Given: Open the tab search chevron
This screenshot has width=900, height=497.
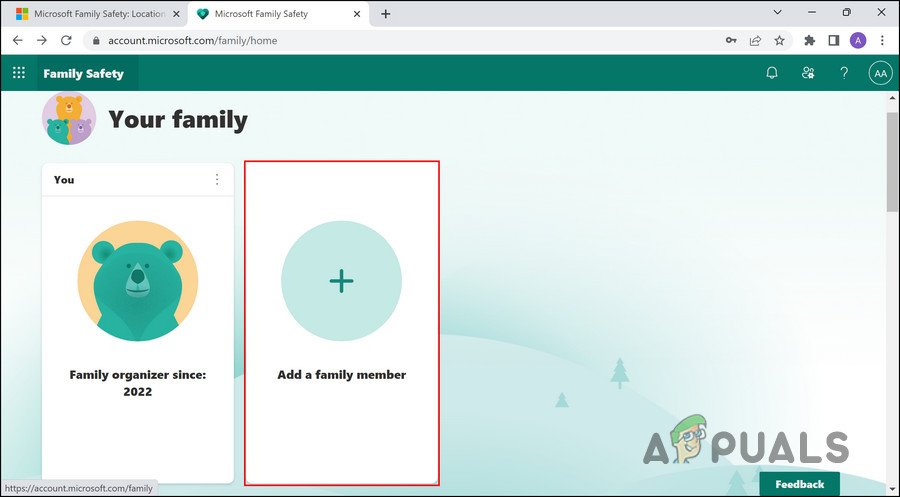Looking at the screenshot, I should [x=777, y=12].
